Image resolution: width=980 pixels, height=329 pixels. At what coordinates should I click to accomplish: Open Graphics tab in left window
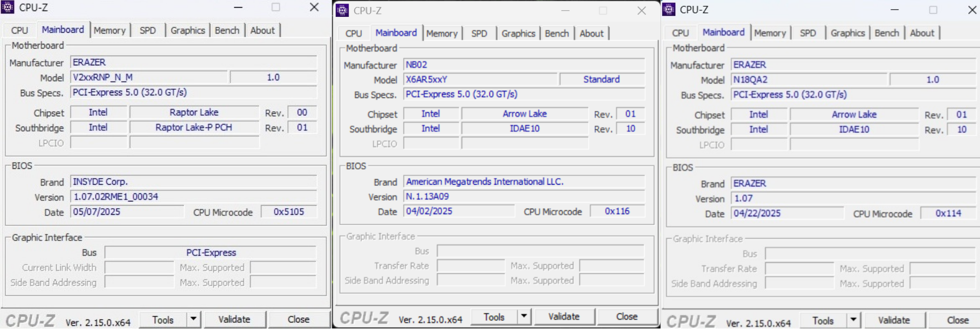click(187, 30)
